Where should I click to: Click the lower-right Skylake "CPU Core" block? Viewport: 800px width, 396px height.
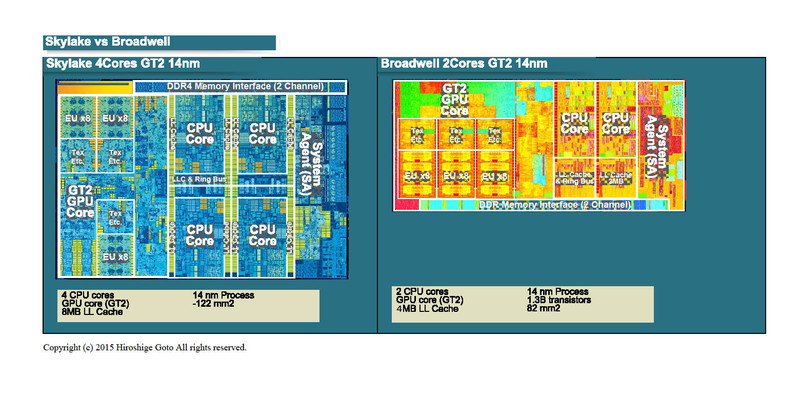tap(263, 236)
